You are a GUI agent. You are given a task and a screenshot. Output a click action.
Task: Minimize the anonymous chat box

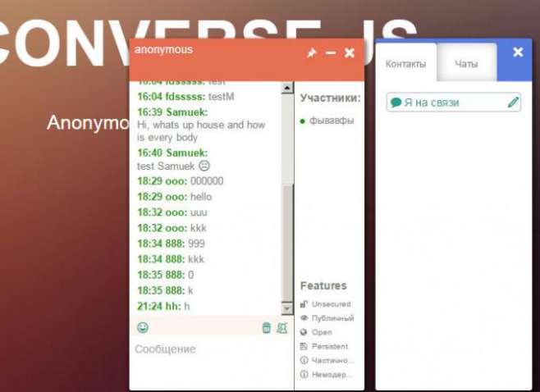331,53
